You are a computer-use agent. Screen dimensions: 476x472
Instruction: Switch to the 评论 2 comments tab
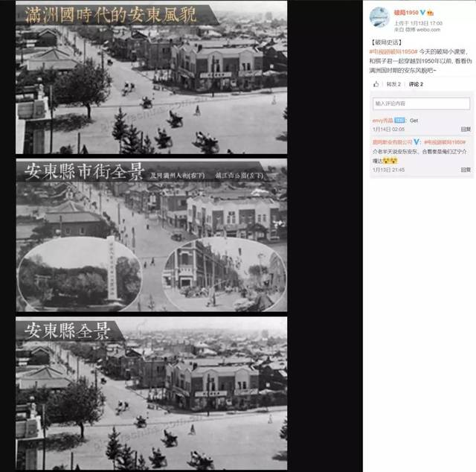(x=416, y=84)
